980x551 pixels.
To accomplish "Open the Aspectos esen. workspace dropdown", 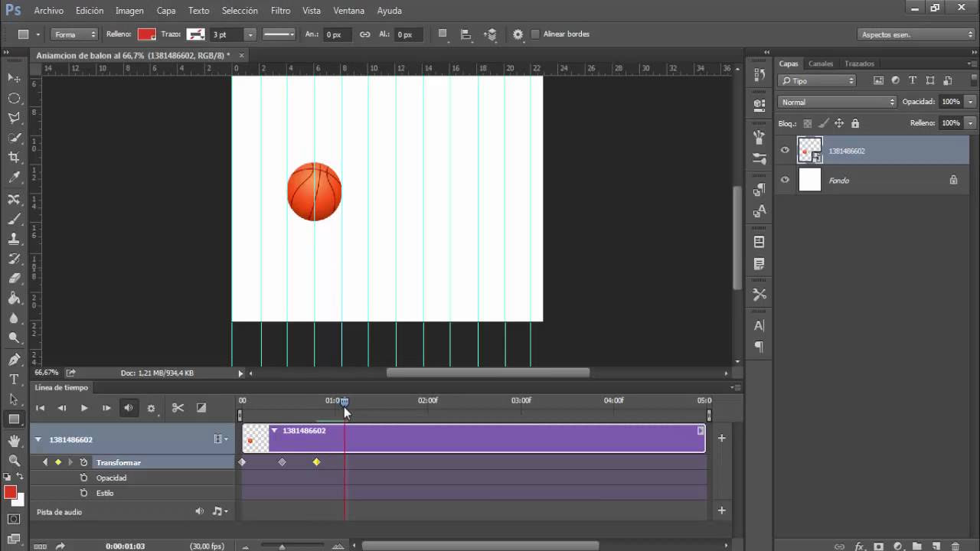I will point(916,34).
